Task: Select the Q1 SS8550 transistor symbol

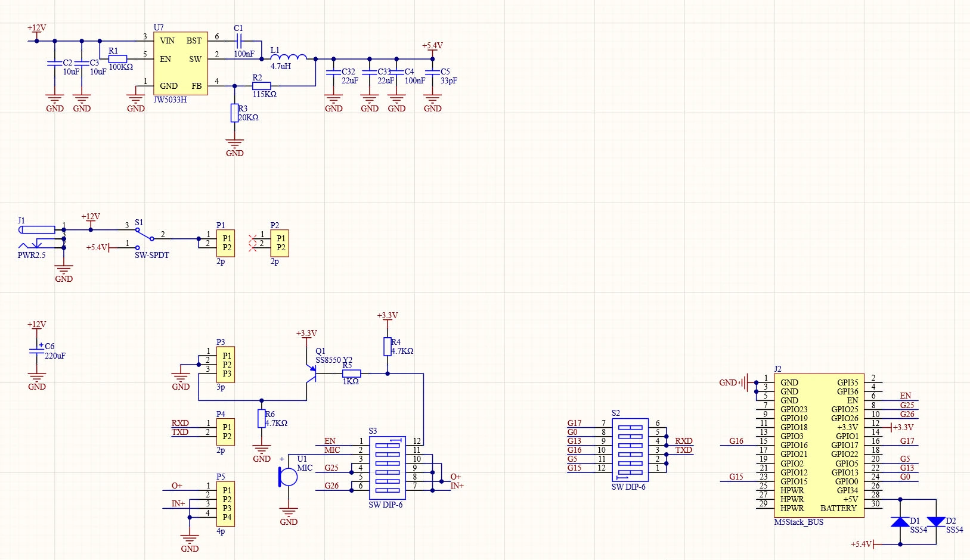Action: pyautogui.click(x=311, y=373)
